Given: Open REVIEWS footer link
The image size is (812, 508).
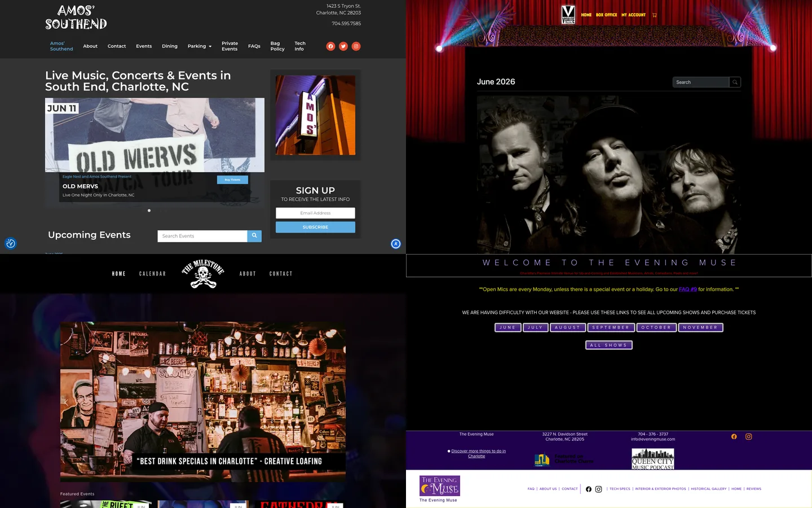Looking at the screenshot, I should [754, 489].
